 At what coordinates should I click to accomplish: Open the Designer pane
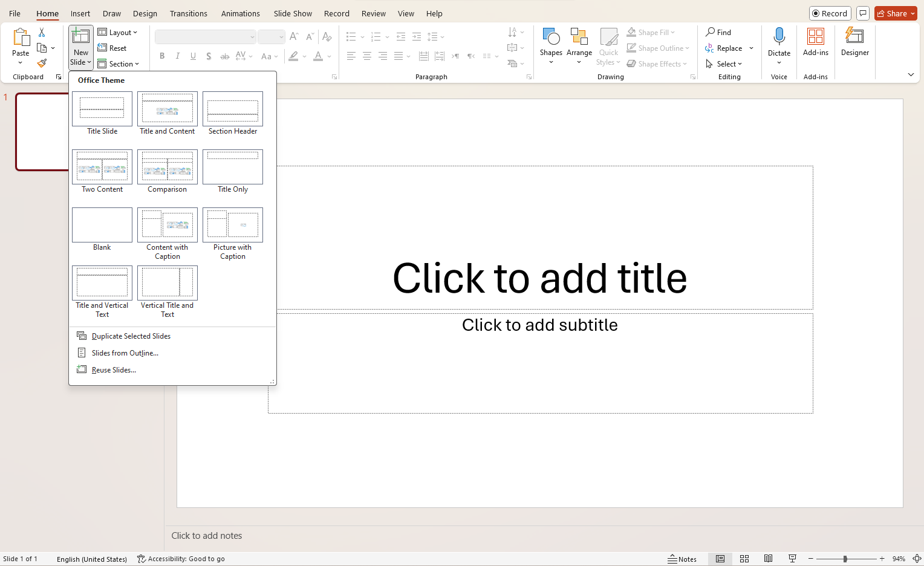click(x=854, y=42)
